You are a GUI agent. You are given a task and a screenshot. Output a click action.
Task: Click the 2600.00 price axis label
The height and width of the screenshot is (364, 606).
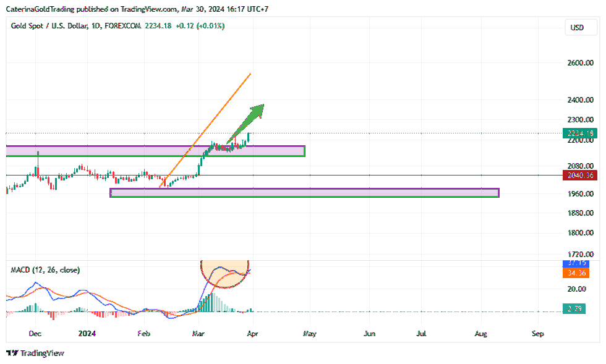tap(580, 62)
